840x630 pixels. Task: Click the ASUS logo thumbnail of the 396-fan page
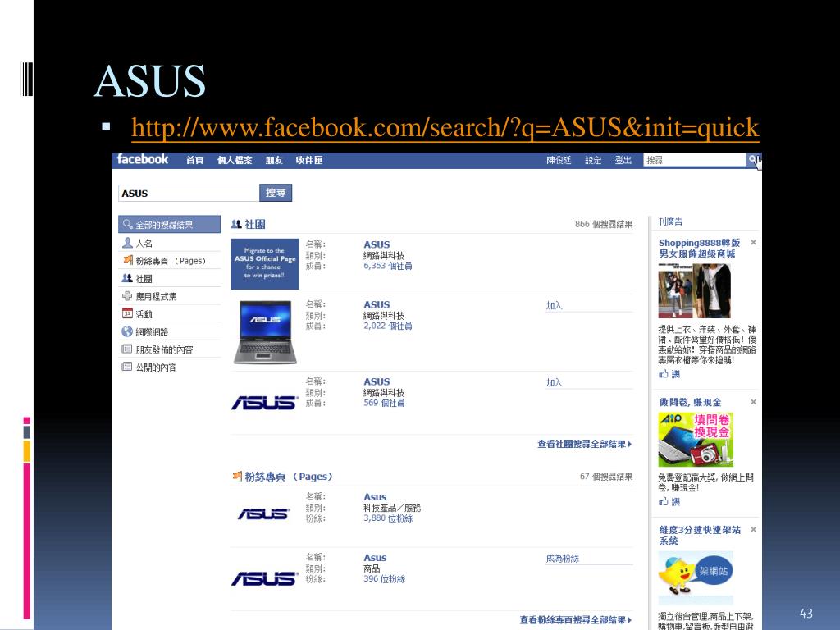point(265,578)
